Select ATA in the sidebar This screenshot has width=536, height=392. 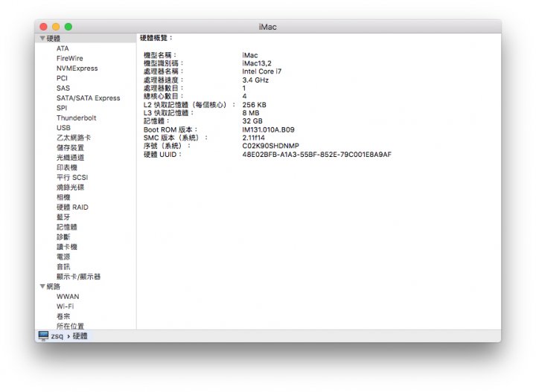pyautogui.click(x=63, y=48)
